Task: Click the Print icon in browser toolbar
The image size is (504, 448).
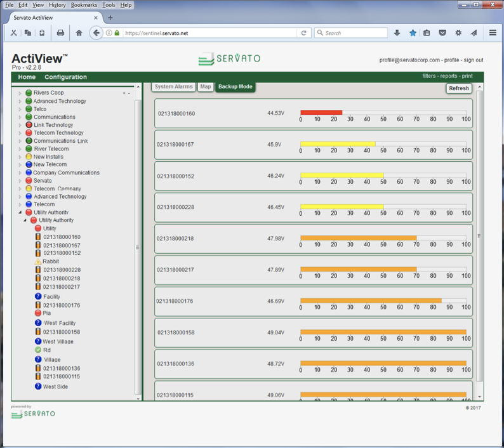Action: (60, 33)
